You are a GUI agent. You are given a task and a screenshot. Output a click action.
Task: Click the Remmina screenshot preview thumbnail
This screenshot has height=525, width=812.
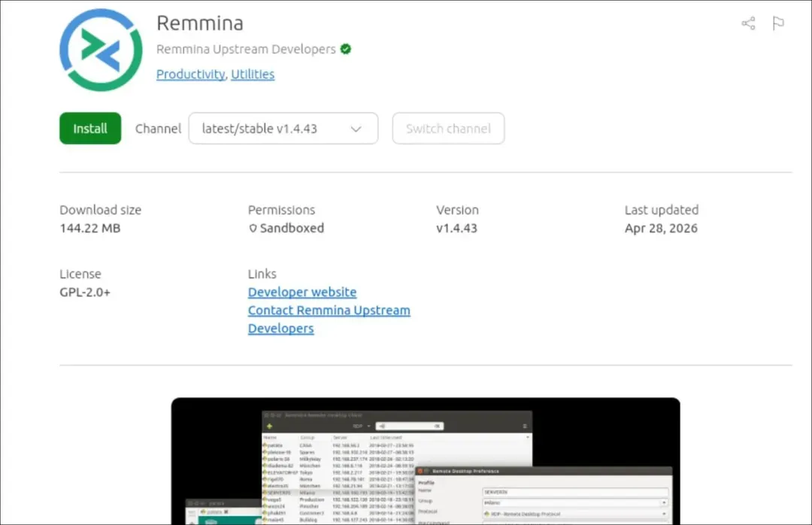[x=426, y=461]
